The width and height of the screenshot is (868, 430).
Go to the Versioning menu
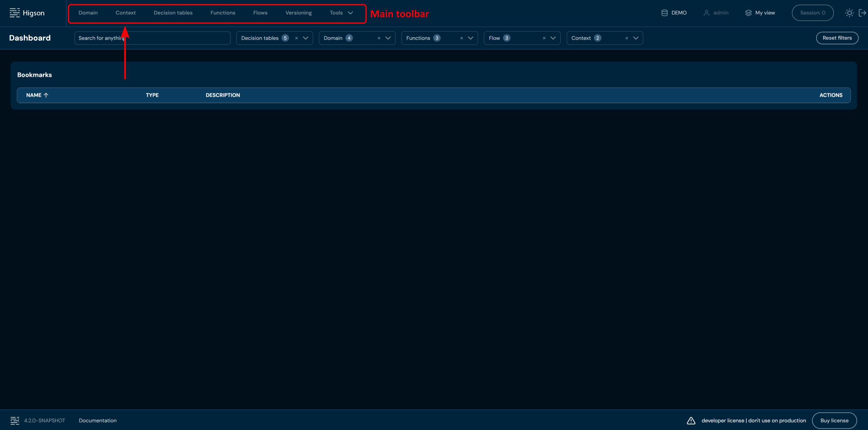[298, 13]
